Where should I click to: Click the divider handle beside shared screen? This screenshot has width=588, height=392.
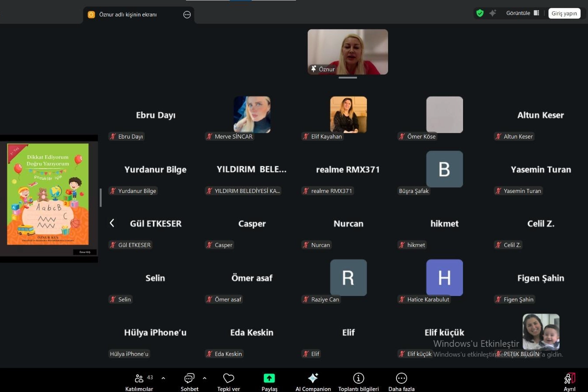point(100,197)
